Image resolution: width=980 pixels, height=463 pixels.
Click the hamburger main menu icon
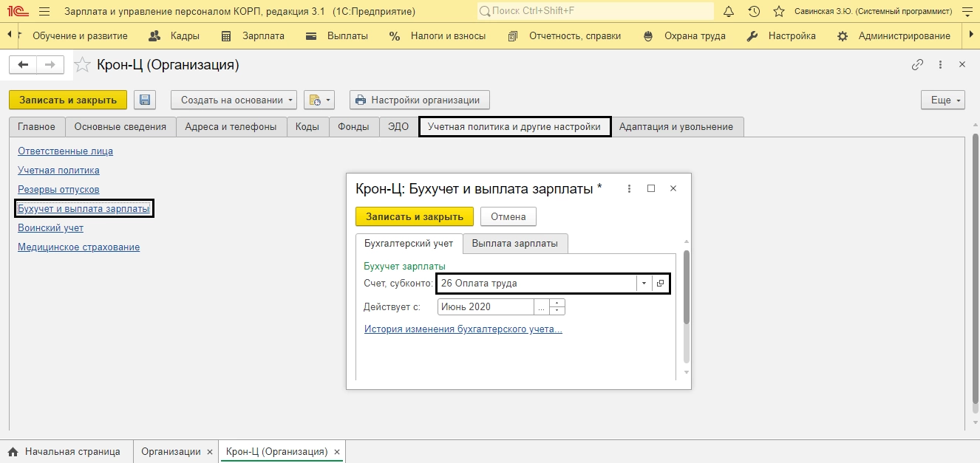pos(44,12)
